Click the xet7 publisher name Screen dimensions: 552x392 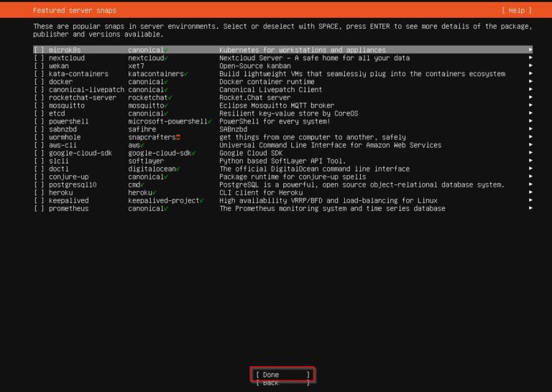click(x=136, y=66)
